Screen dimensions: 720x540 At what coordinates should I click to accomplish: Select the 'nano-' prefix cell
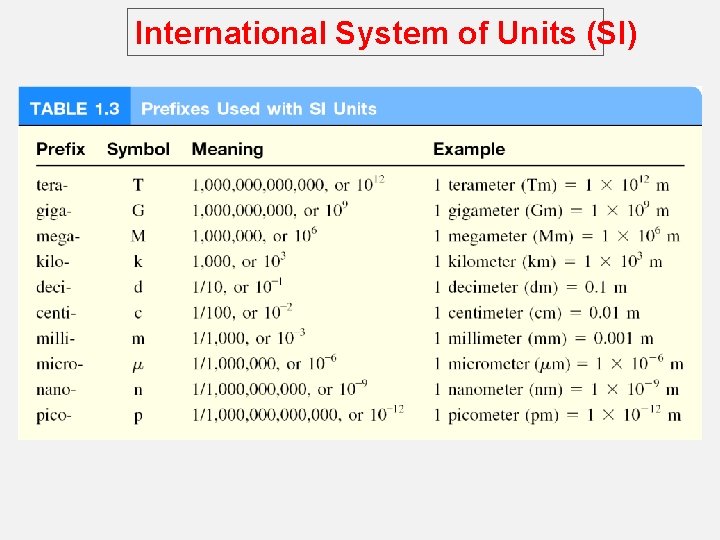[x=56, y=390]
